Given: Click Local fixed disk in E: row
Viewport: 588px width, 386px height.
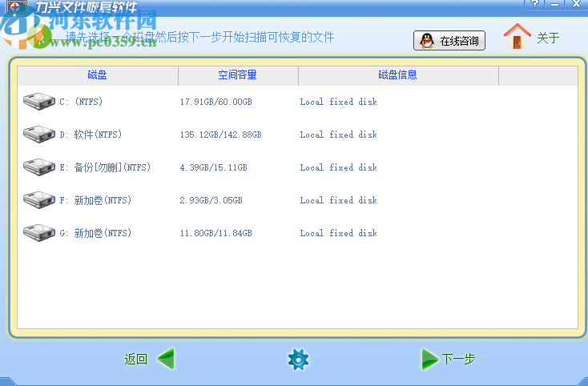Looking at the screenshot, I should 338,167.
